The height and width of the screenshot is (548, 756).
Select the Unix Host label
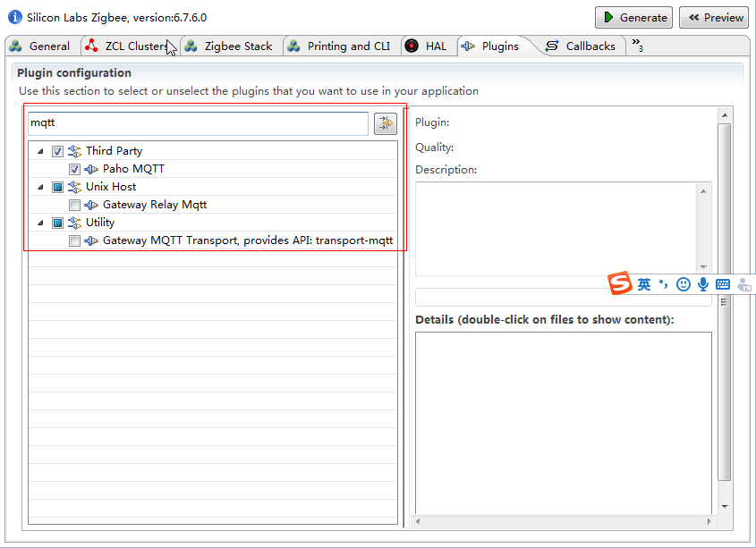click(x=111, y=187)
